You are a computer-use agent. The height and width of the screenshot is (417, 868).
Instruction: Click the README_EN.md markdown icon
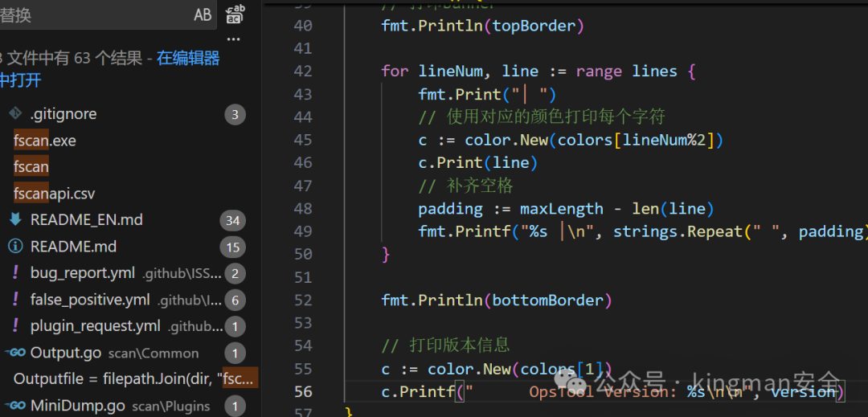(x=15, y=219)
